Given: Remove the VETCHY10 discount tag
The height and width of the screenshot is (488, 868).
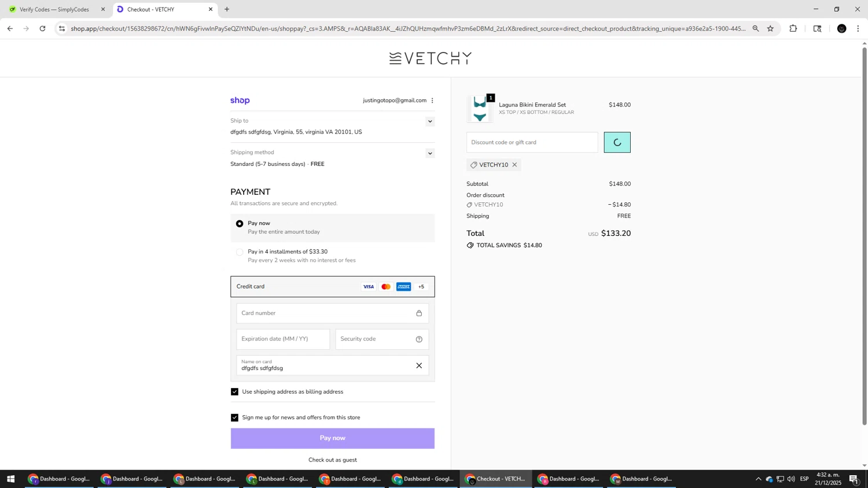Looking at the screenshot, I should tap(514, 165).
